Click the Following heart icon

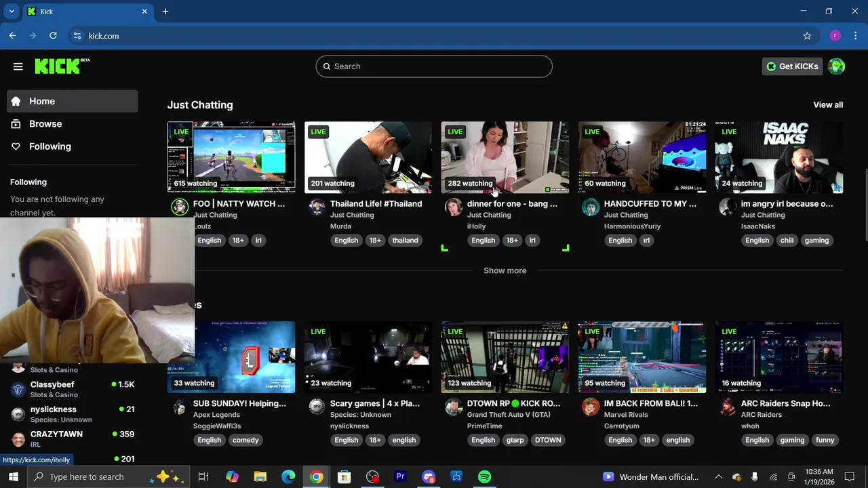(x=16, y=146)
